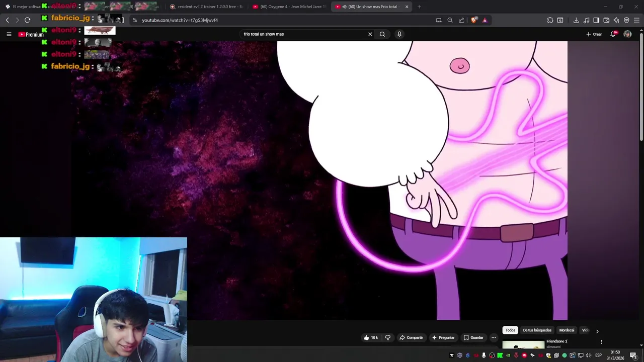Select the Mordecai filter chip

567,330
